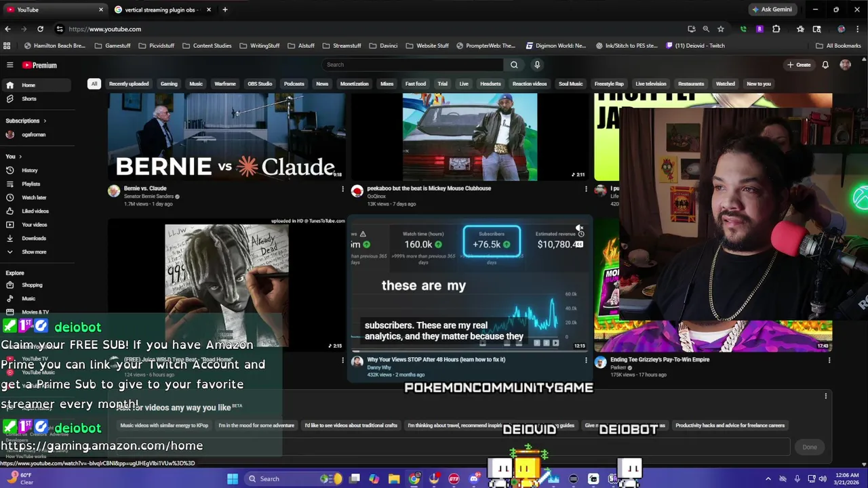
Task: Open the notifications bell
Action: pyautogui.click(x=825, y=65)
